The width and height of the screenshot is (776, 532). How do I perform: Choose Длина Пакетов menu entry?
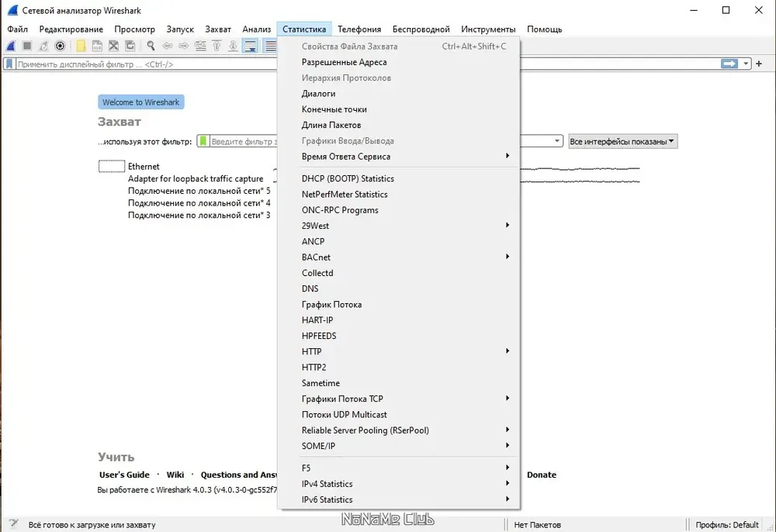(399, 125)
